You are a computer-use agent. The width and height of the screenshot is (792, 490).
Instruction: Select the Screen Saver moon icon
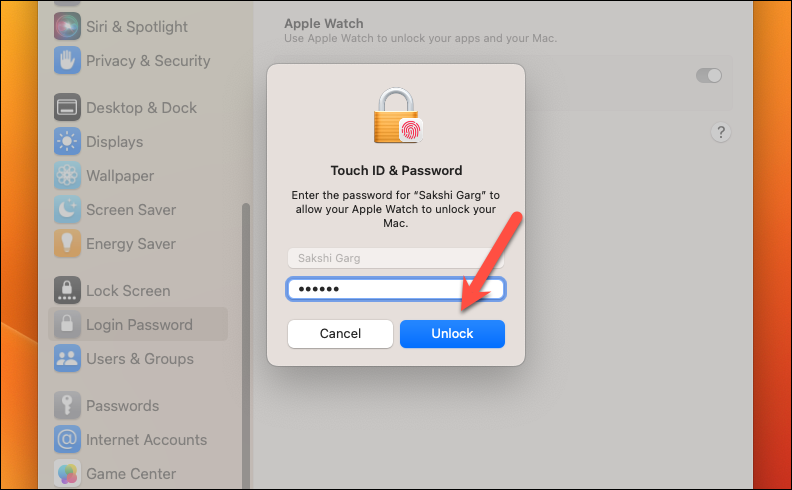click(x=67, y=209)
